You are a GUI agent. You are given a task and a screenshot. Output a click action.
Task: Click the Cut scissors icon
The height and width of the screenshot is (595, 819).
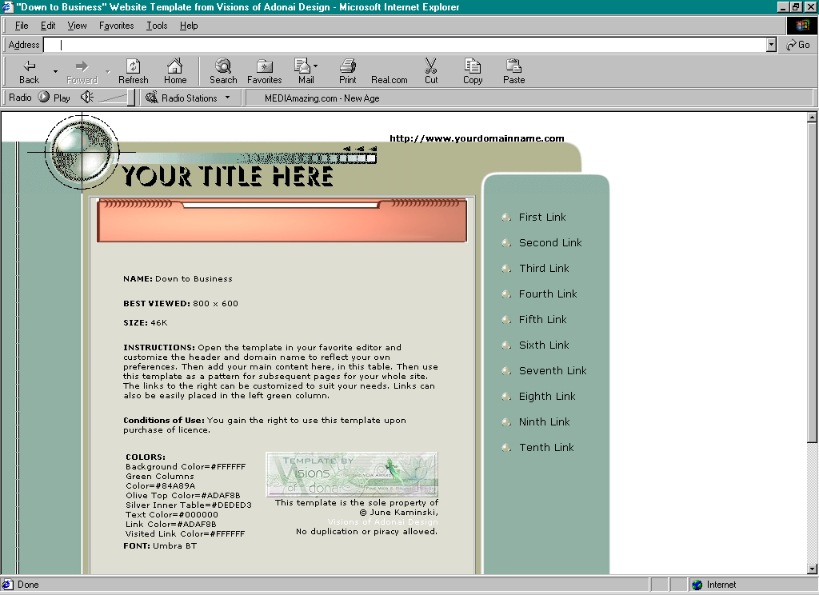pyautogui.click(x=431, y=71)
